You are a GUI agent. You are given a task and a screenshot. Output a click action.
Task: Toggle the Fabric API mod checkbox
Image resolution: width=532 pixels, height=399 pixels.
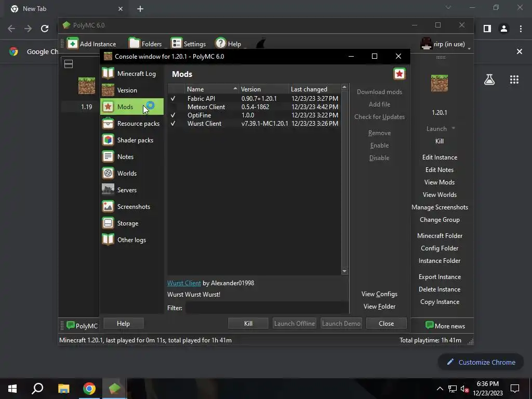click(173, 98)
